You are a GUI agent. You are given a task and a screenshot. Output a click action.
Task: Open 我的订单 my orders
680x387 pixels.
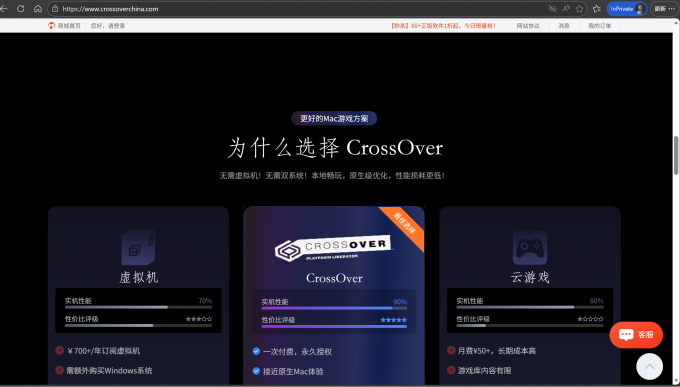point(600,26)
